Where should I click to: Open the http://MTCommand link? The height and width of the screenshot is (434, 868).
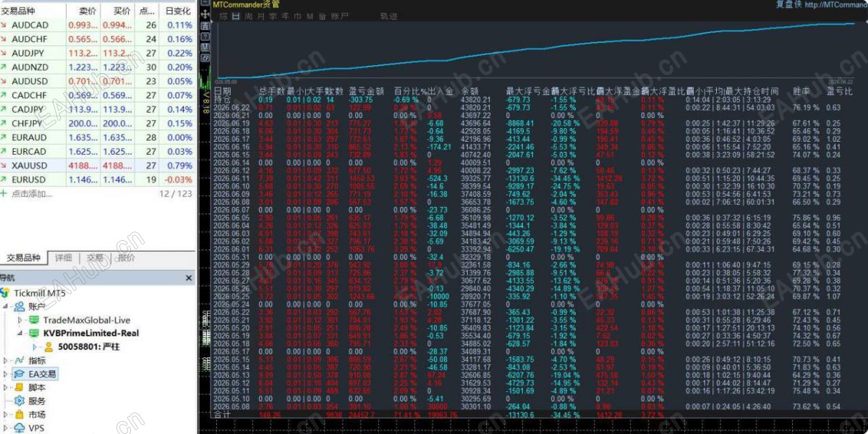point(835,4)
